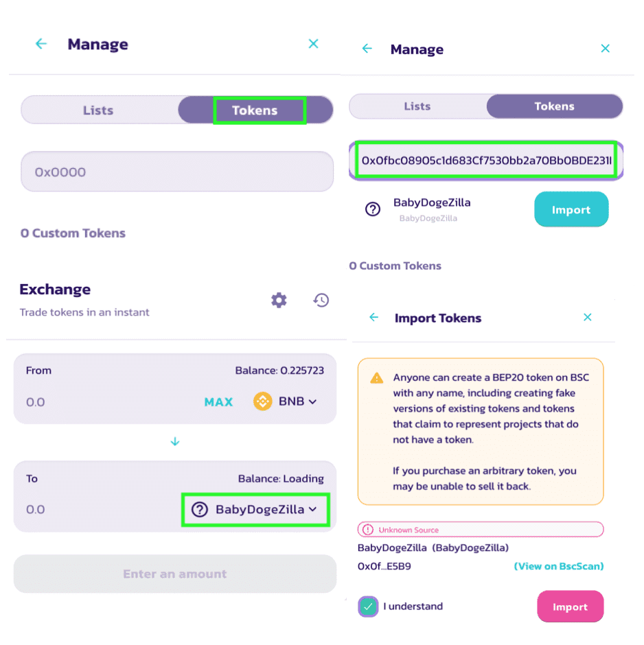
Task: Open recent transactions history icon
Action: click(x=321, y=300)
